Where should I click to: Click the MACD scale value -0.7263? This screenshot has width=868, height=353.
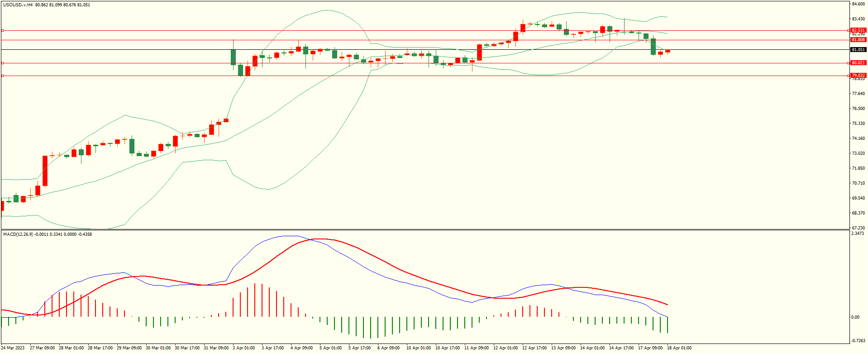click(858, 340)
